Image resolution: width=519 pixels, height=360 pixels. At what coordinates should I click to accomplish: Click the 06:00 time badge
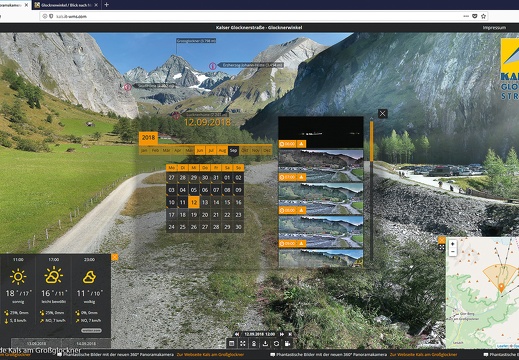[x=287, y=144]
